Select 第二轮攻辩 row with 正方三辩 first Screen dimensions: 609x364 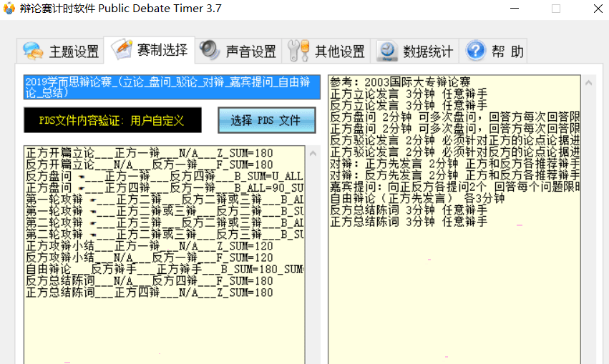pyautogui.click(x=165, y=222)
